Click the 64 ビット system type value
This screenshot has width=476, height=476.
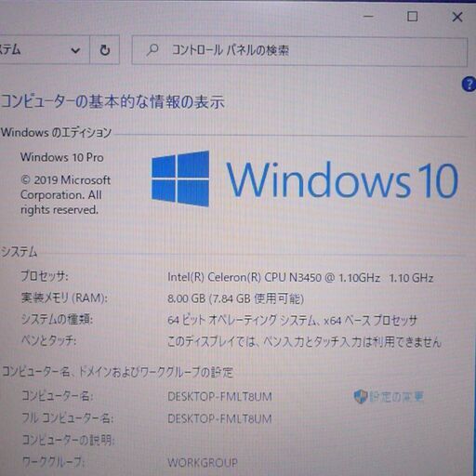(292, 320)
